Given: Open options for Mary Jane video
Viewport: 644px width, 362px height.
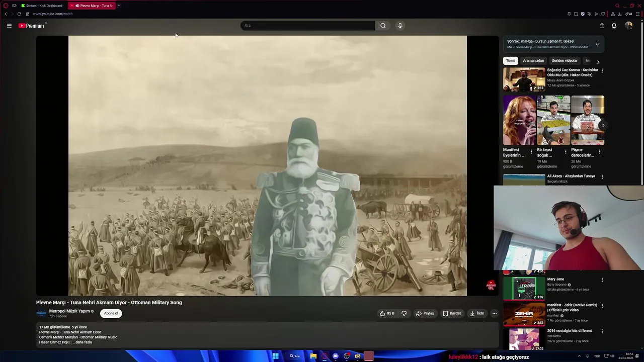Looking at the screenshot, I should pyautogui.click(x=602, y=280).
